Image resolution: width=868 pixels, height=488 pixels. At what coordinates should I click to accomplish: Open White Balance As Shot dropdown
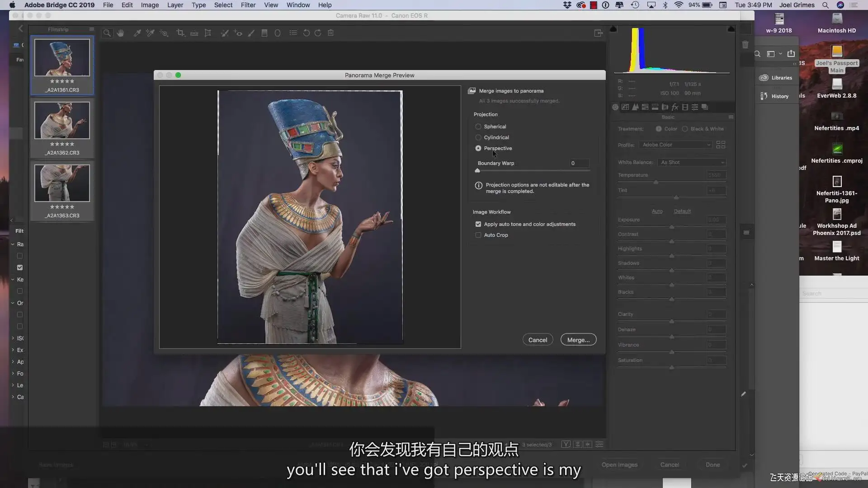tap(692, 162)
